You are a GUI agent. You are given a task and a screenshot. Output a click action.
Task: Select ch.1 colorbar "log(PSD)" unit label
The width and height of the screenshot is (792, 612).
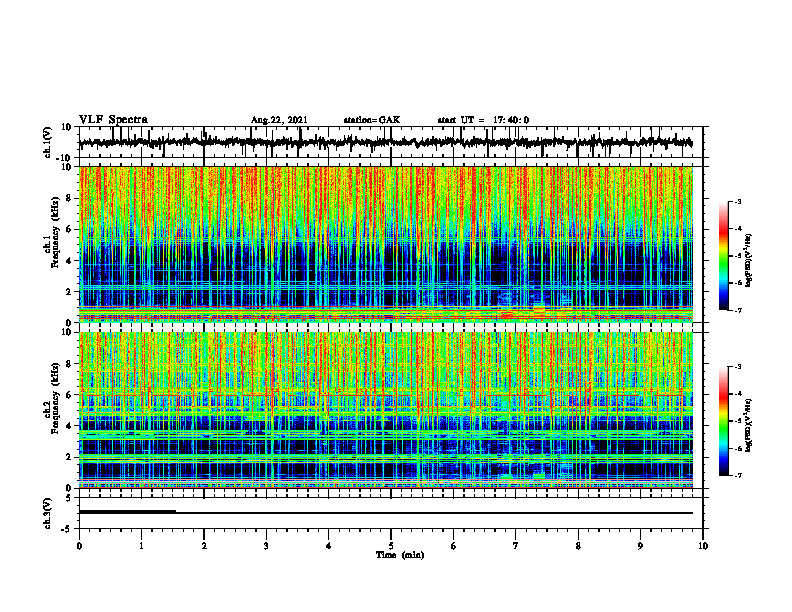(750, 261)
